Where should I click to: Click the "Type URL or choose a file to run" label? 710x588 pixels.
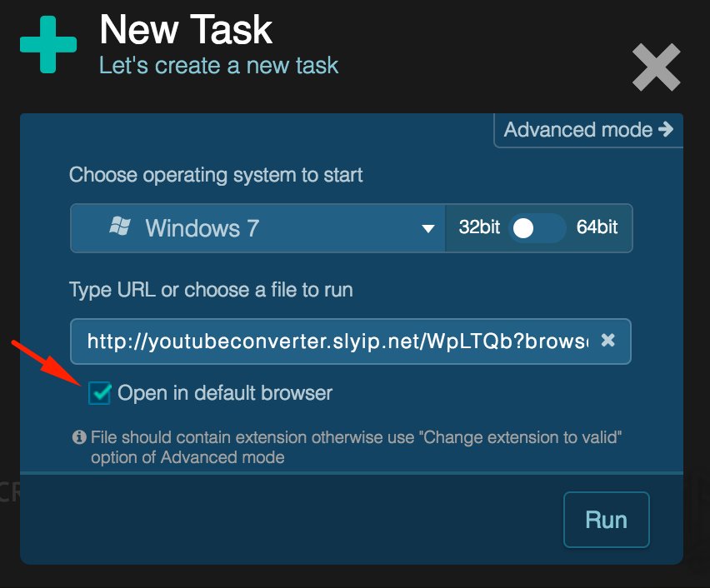click(x=211, y=290)
